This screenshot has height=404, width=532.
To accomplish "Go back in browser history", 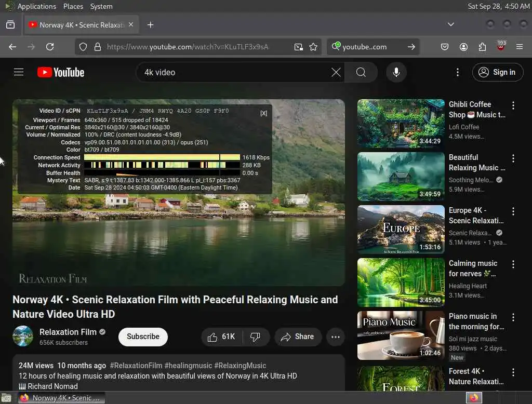I will pyautogui.click(x=12, y=47).
